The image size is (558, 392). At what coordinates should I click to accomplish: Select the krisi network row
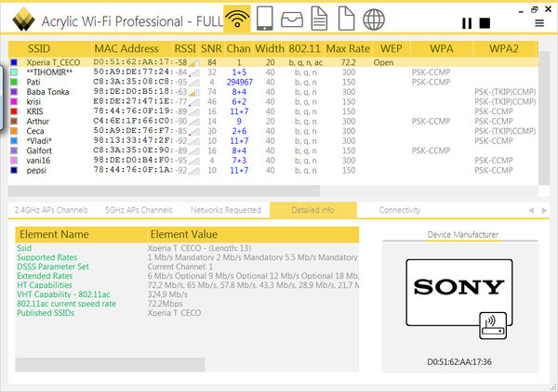(272, 101)
